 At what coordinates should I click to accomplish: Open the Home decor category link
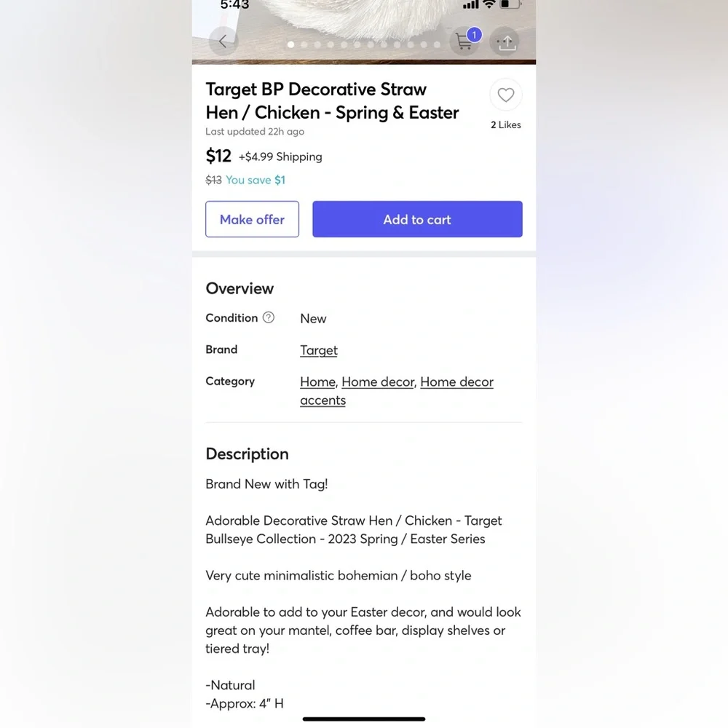pos(377,381)
